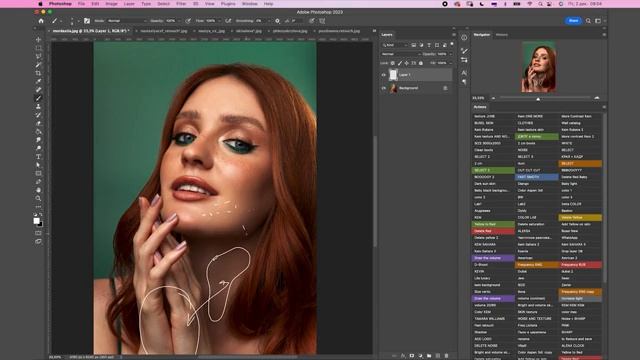Image resolution: width=640 pixels, height=360 pixels.
Task: Open the brush settings panel icon in options bar
Action: tap(87, 21)
